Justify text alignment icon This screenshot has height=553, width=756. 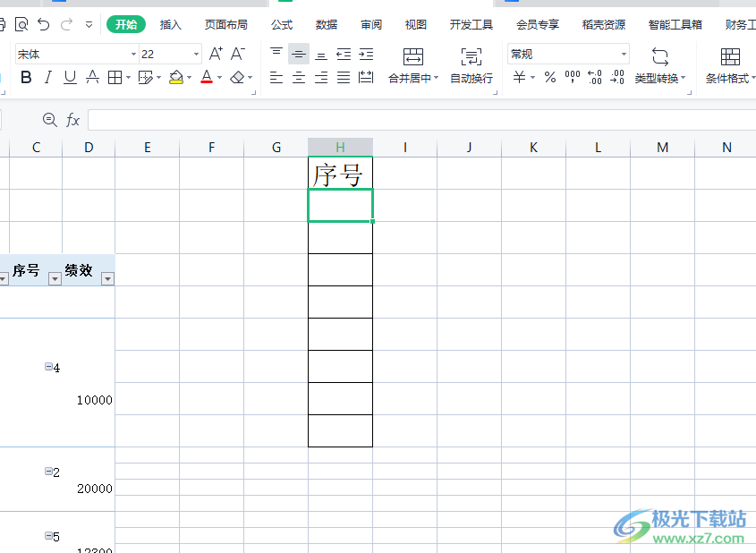344,77
